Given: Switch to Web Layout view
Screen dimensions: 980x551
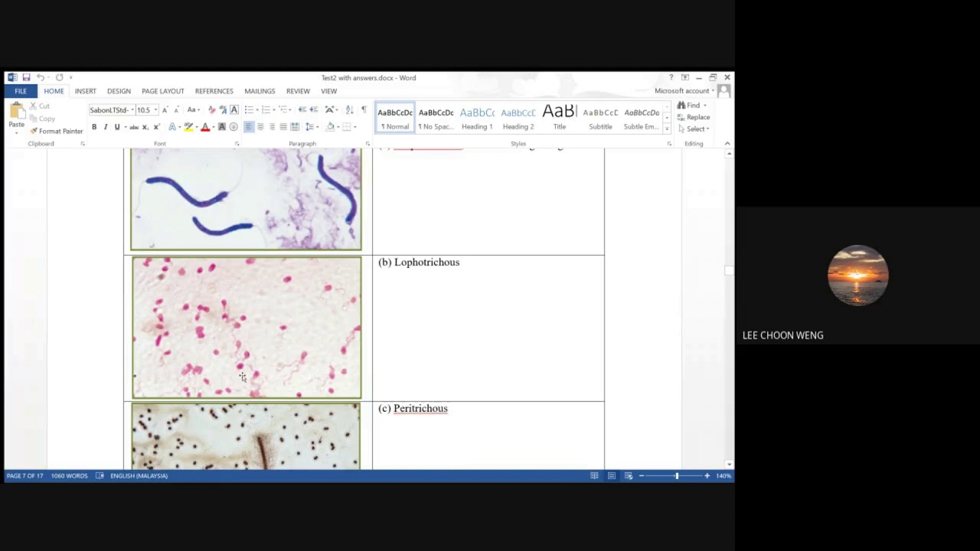Looking at the screenshot, I should pyautogui.click(x=629, y=476).
